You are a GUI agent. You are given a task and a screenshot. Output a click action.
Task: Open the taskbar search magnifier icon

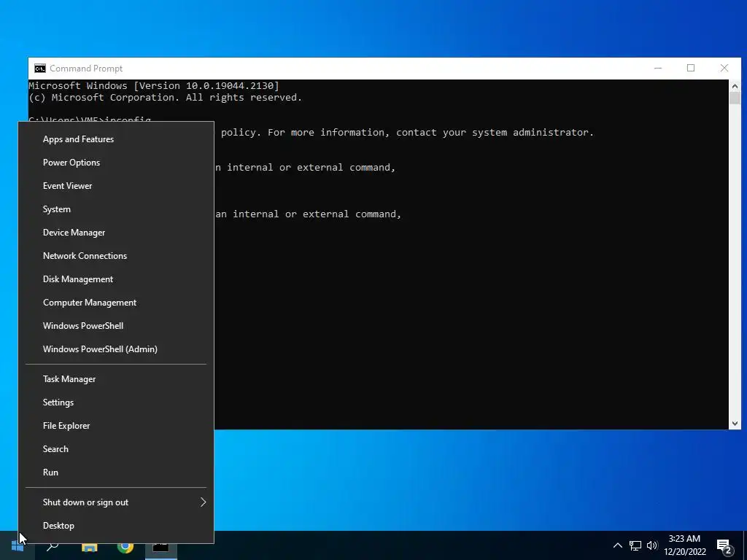(x=53, y=545)
